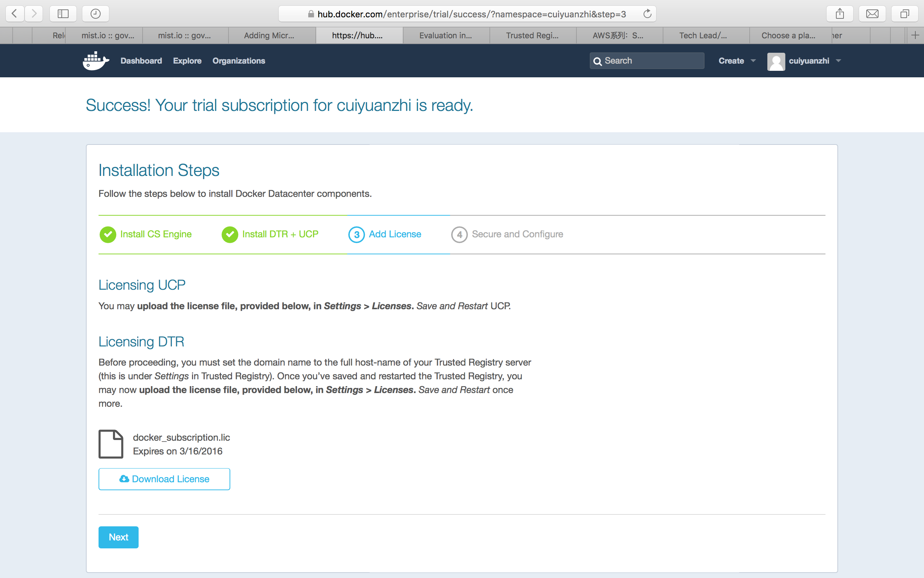
Task: Click the docker_subscription.lic file name
Action: tap(181, 437)
